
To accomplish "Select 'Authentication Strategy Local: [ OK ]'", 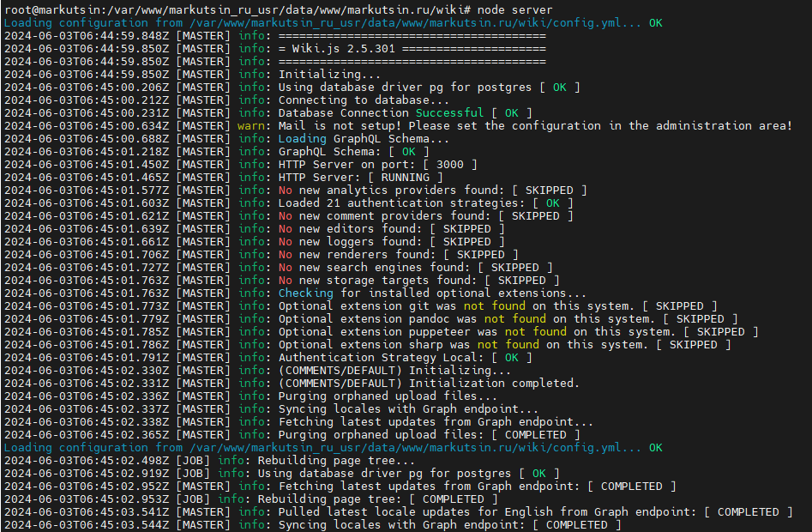I will (x=268, y=358).
